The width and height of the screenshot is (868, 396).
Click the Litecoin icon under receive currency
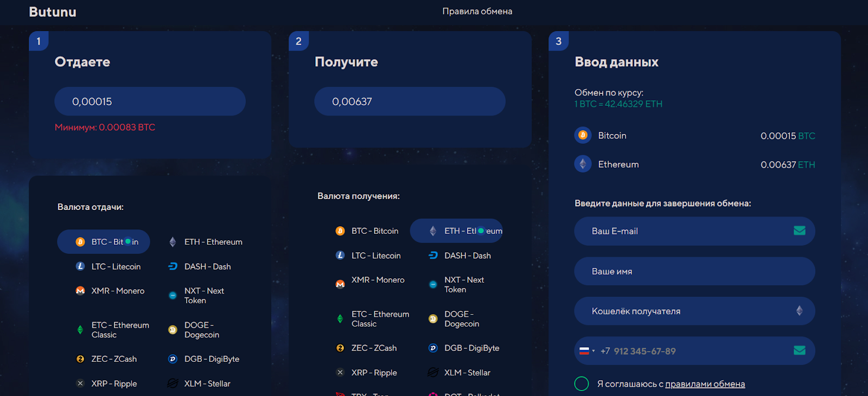pos(340,256)
